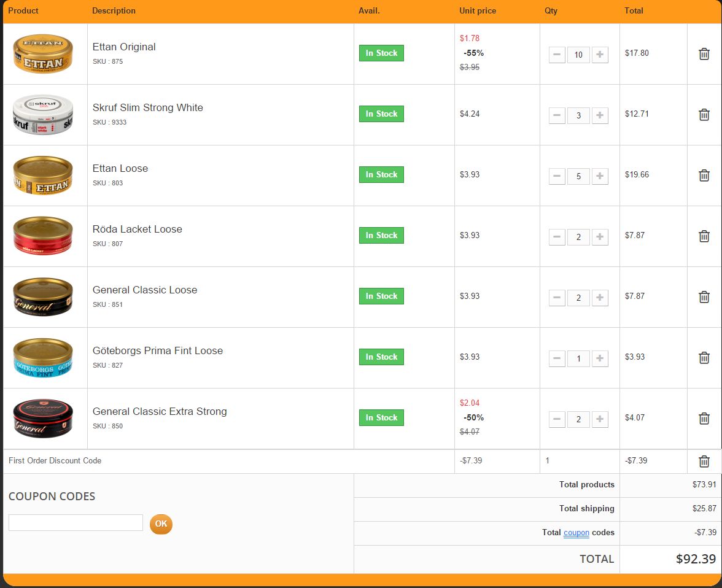
Task: Decrease General Classic Extra Strong quantity
Action: (557, 419)
